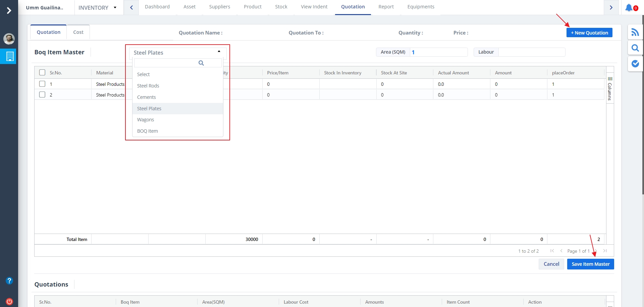Image resolution: width=644 pixels, height=307 pixels.
Task: Open the search magnifier in right panel
Action: [635, 48]
